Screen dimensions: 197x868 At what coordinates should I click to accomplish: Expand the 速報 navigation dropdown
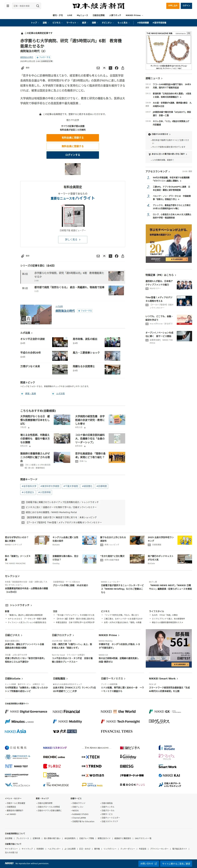click(x=45, y=23)
